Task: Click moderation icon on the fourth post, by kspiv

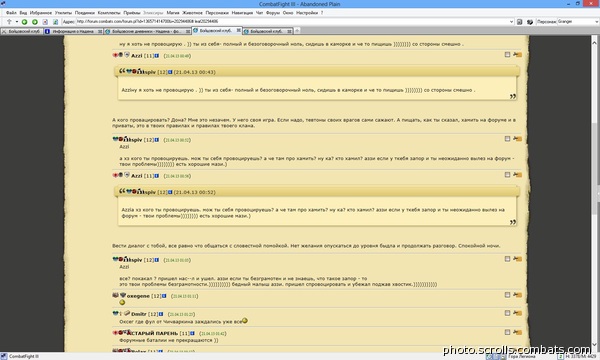Action: click(x=517, y=259)
